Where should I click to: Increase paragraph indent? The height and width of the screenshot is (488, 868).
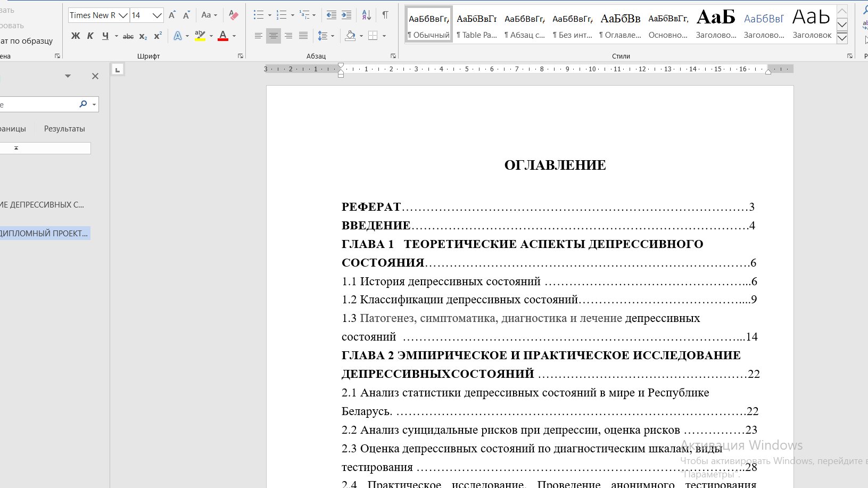346,15
